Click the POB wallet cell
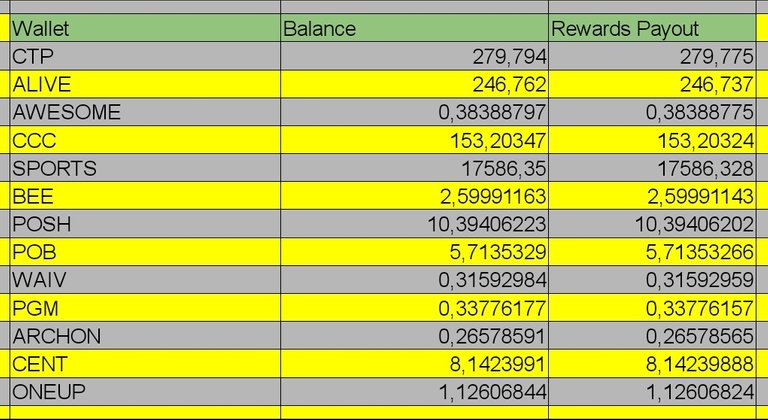 [x=145, y=252]
